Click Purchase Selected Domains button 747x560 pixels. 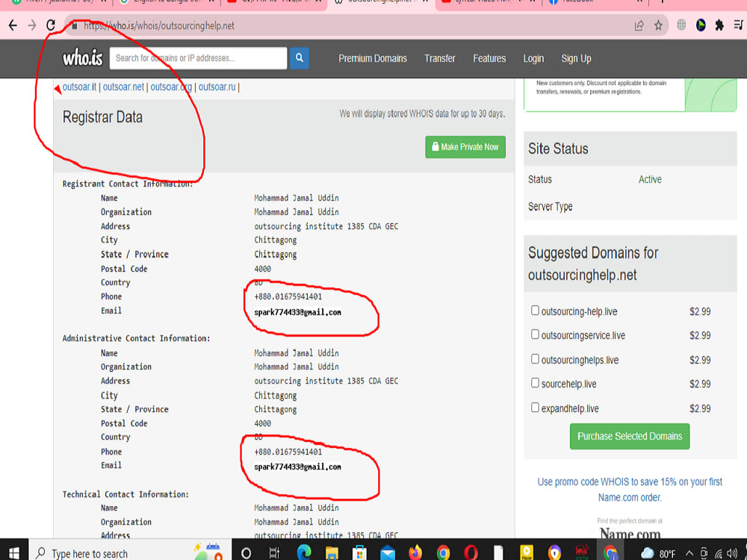629,436
